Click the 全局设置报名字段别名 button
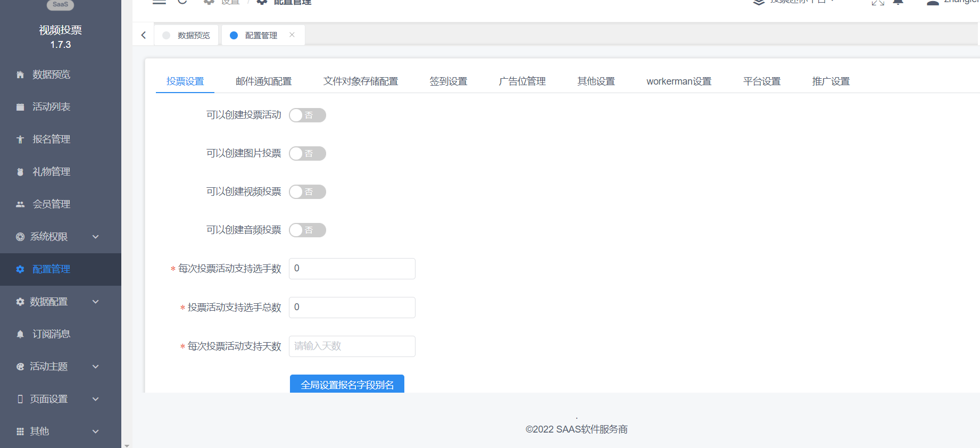980x448 pixels. point(347,384)
